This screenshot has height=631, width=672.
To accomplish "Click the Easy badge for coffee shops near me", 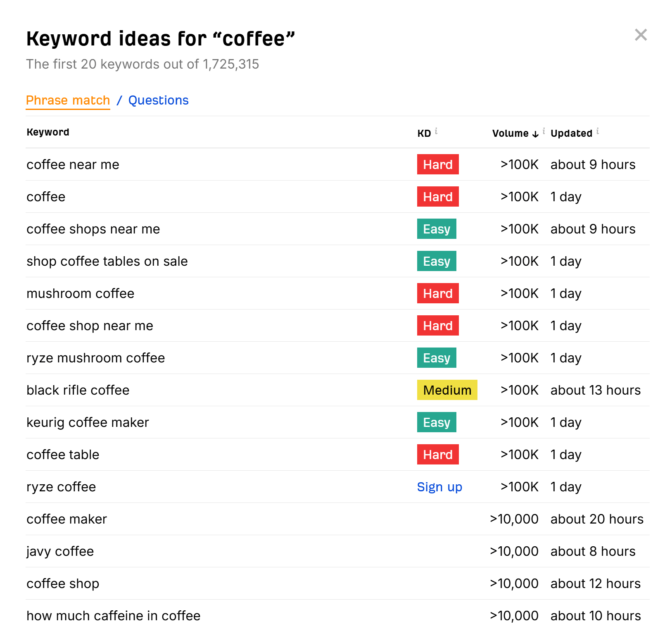I will point(437,229).
